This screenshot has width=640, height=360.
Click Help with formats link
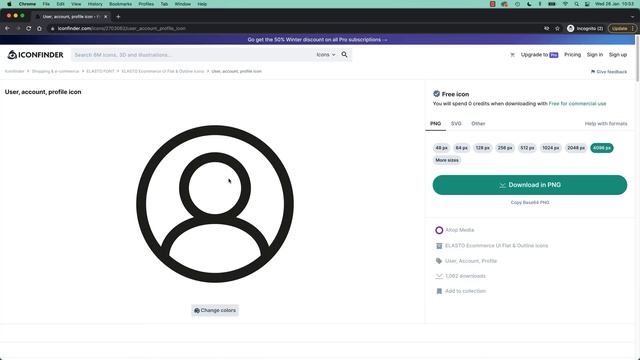click(x=606, y=124)
